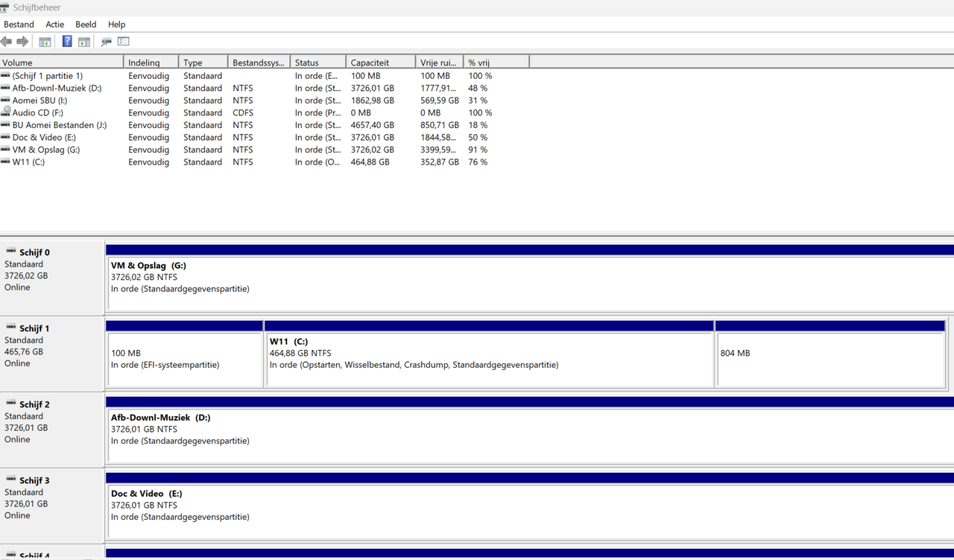Click the 31 % free cell
The height and width of the screenshot is (560, 954).
point(478,100)
